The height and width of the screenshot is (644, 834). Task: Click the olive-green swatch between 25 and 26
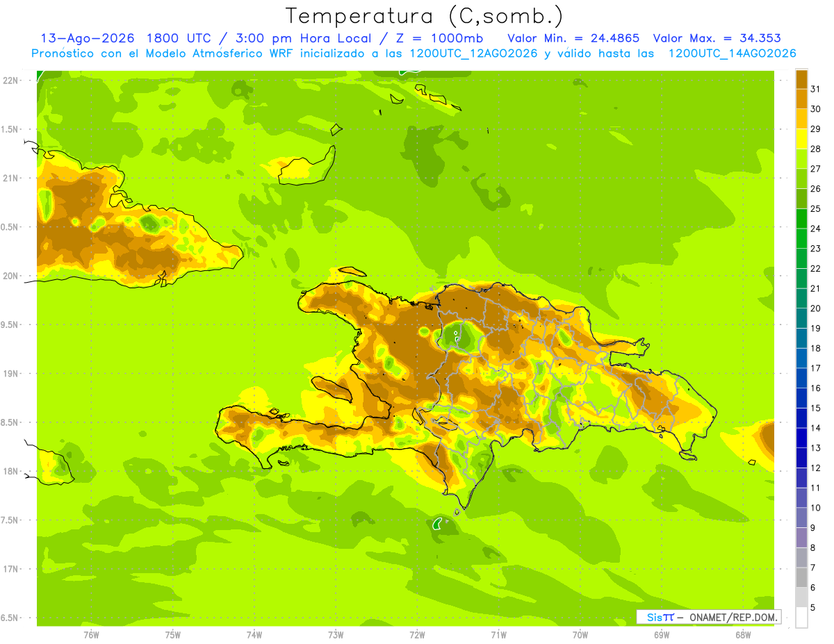801,199
